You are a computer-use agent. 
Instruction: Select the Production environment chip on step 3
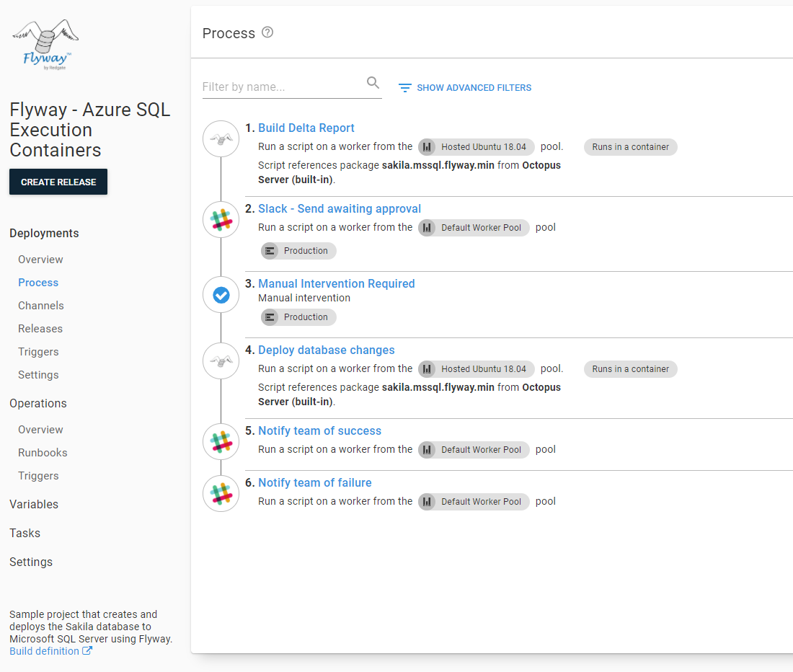tap(298, 317)
